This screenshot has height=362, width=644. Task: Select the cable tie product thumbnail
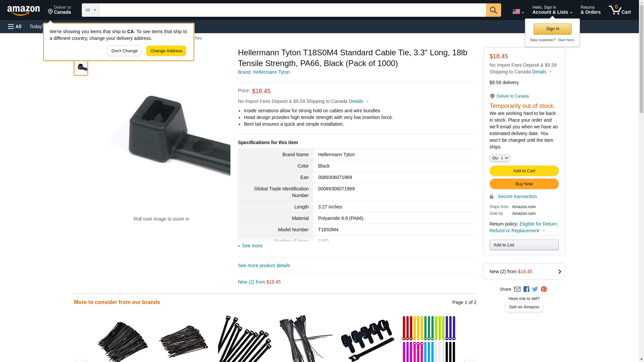coord(81,67)
